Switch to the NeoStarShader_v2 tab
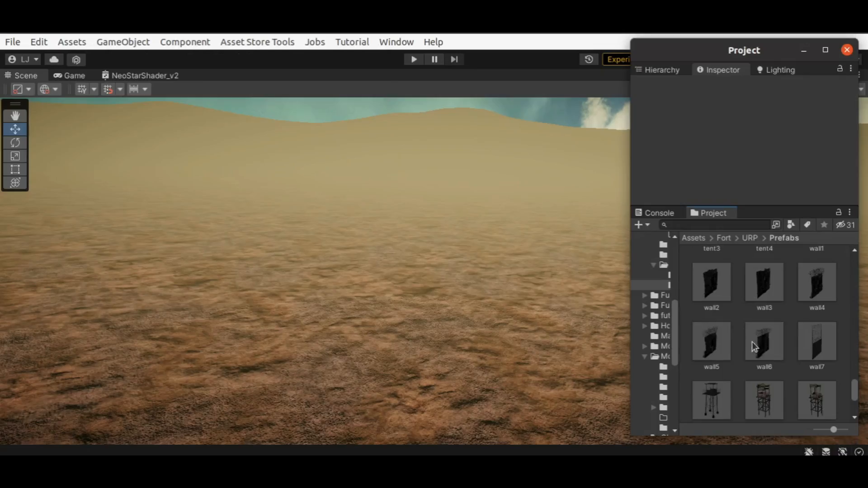 click(x=140, y=75)
